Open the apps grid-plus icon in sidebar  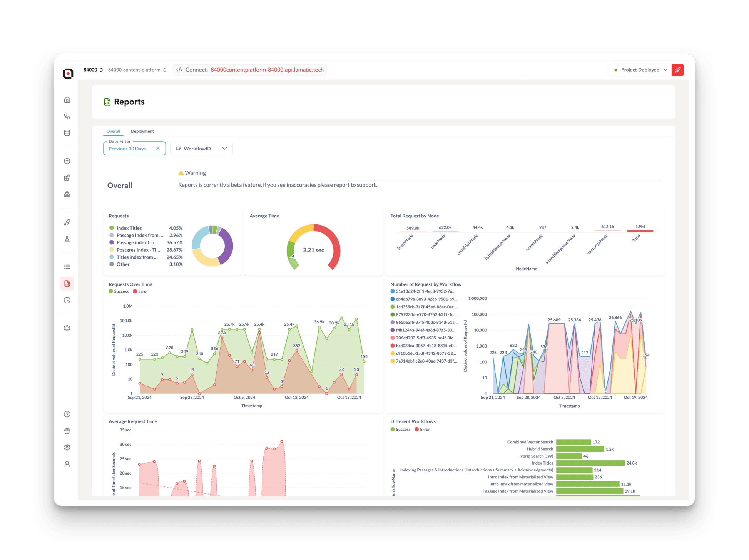pyautogui.click(x=67, y=177)
